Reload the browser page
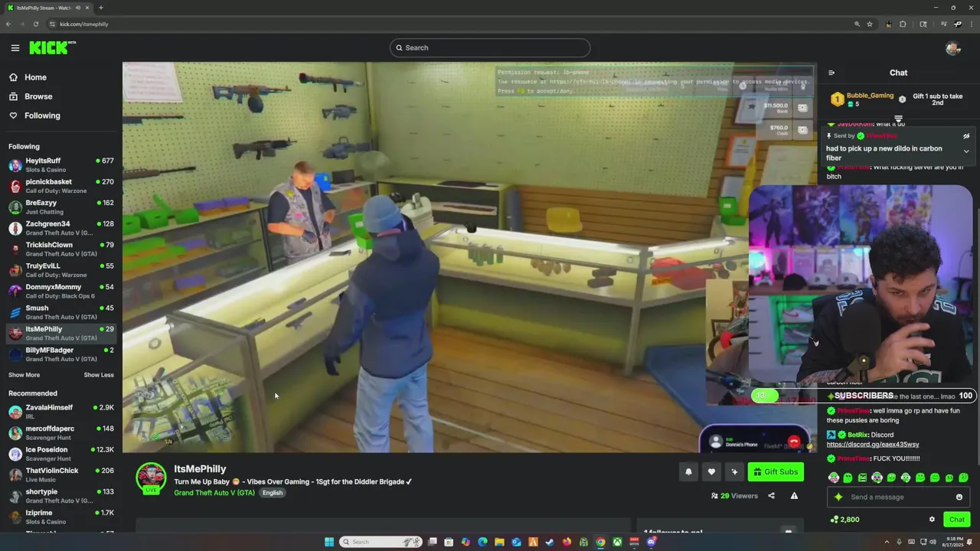Image resolution: width=980 pixels, height=551 pixels. [x=35, y=24]
